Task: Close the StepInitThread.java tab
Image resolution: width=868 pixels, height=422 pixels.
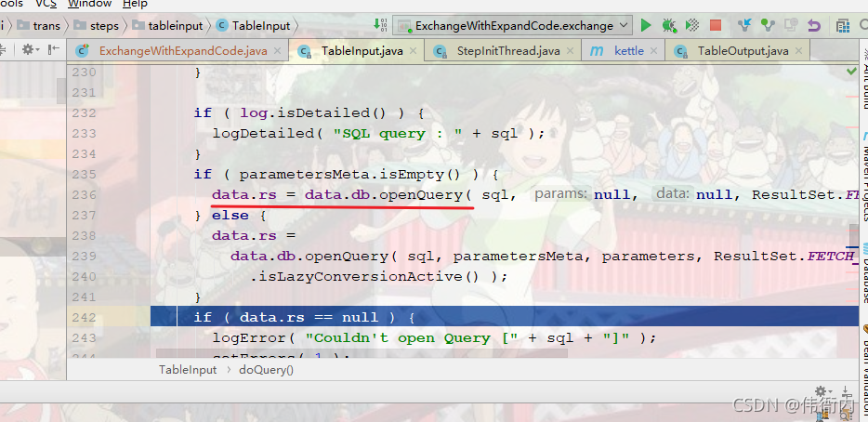Action: coord(570,51)
